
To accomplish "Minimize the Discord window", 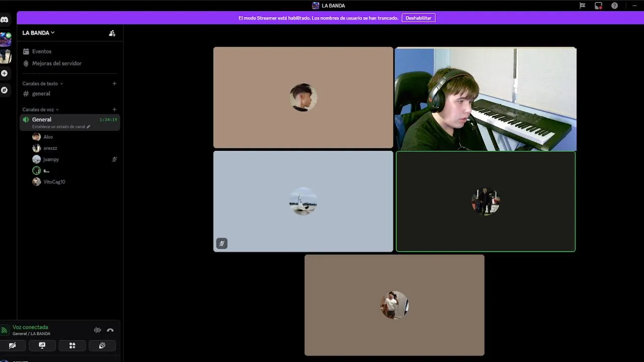I will tap(634, 6).
